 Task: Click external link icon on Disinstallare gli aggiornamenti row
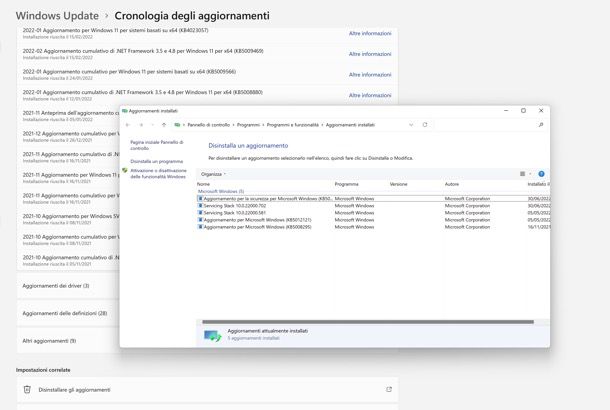click(389, 389)
